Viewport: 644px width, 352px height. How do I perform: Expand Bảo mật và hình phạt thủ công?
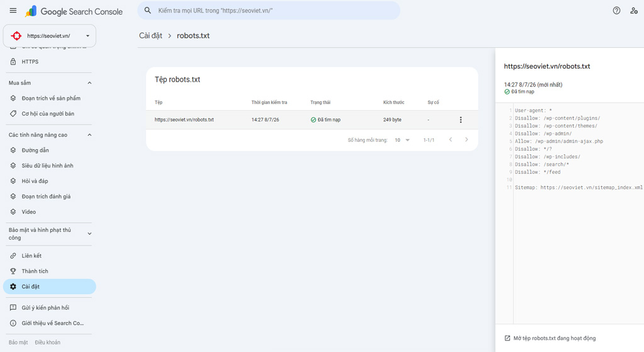coord(89,234)
